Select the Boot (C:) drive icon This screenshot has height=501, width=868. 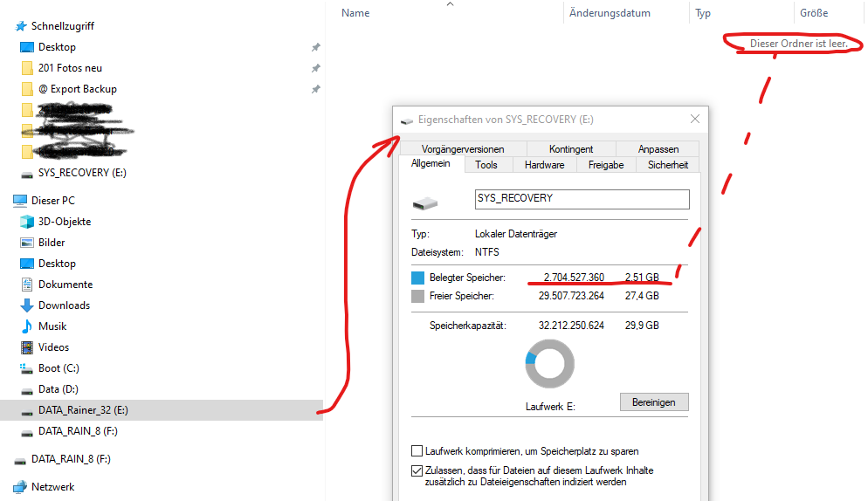(26, 368)
